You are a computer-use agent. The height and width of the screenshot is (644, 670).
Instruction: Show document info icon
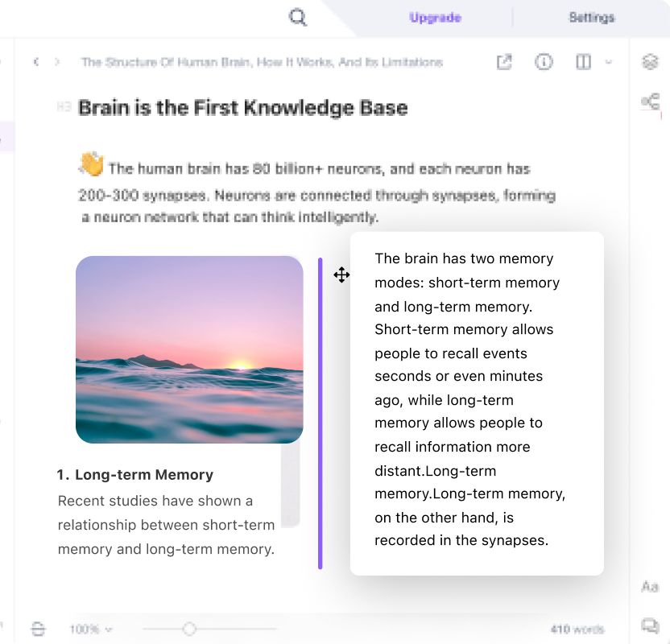(544, 62)
